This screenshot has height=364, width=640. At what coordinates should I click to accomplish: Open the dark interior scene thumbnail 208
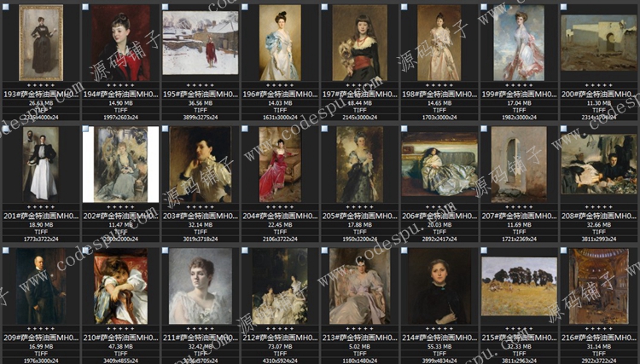[599, 165]
